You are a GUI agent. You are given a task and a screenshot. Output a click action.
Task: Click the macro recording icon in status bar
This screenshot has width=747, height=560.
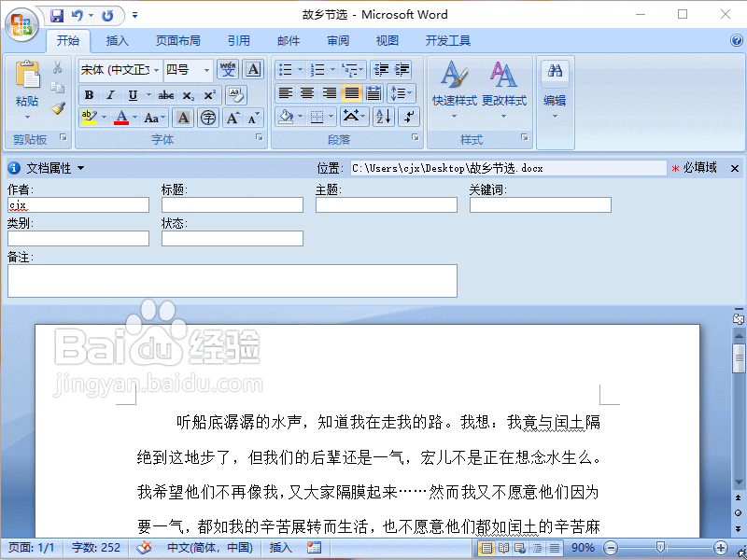coord(314,548)
